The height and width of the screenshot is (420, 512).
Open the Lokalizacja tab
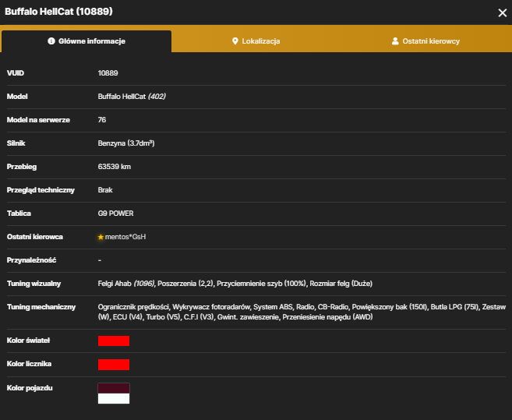pyautogui.click(x=256, y=41)
